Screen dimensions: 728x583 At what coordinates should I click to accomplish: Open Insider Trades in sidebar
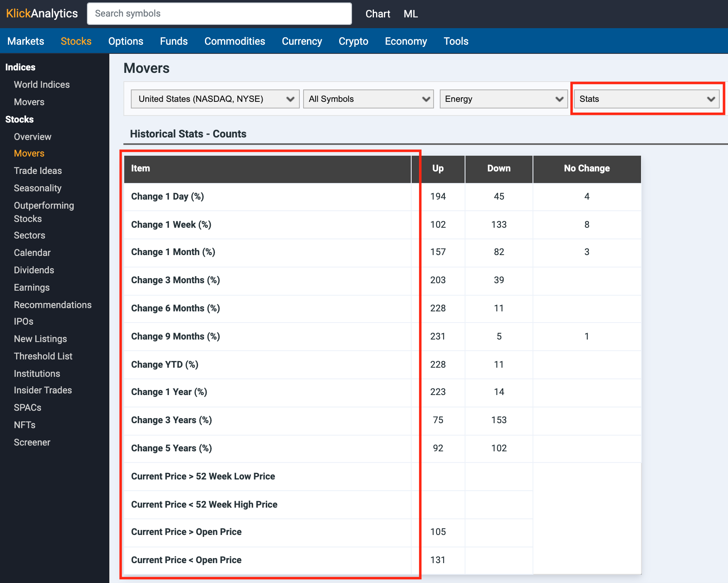43,390
